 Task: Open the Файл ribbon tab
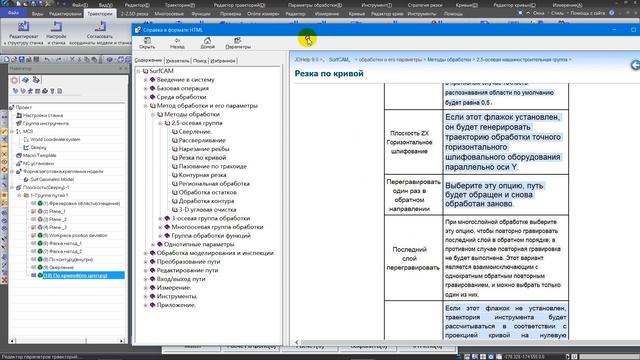pos(13,13)
